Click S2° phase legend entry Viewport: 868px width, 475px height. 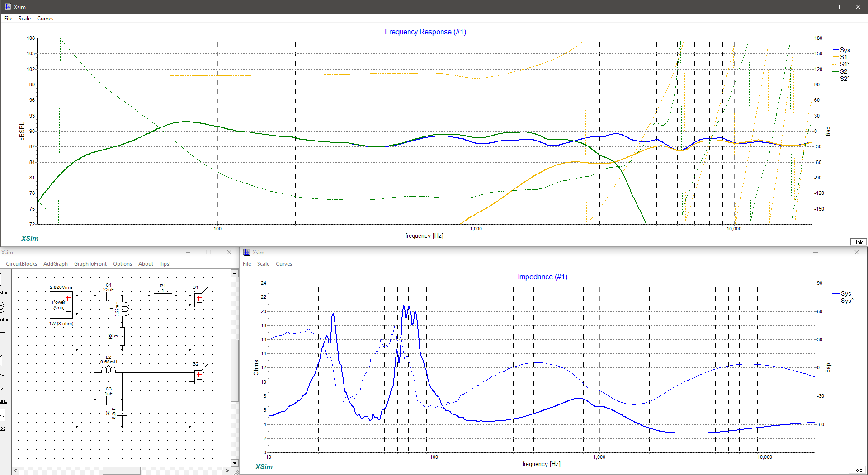(x=841, y=79)
